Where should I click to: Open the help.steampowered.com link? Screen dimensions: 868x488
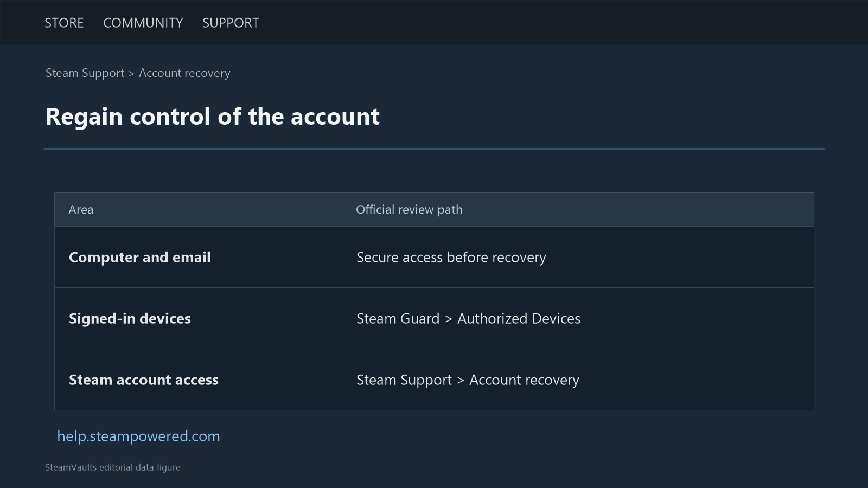tap(138, 436)
